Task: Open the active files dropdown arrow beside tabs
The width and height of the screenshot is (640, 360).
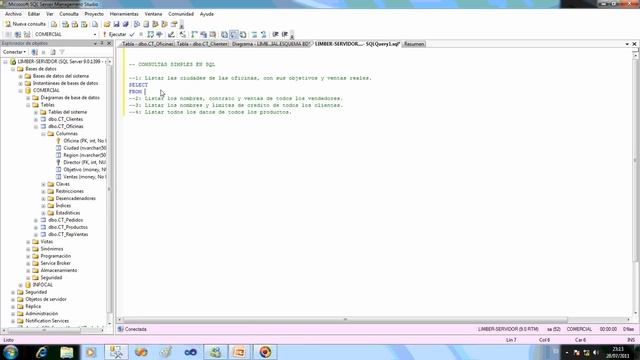Action: (627, 44)
